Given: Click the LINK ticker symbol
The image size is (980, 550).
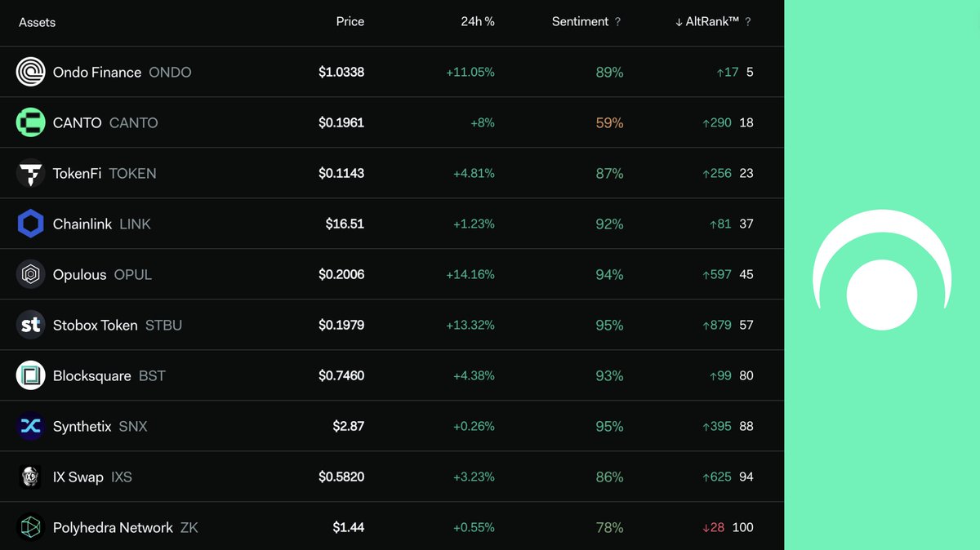Looking at the screenshot, I should (135, 224).
